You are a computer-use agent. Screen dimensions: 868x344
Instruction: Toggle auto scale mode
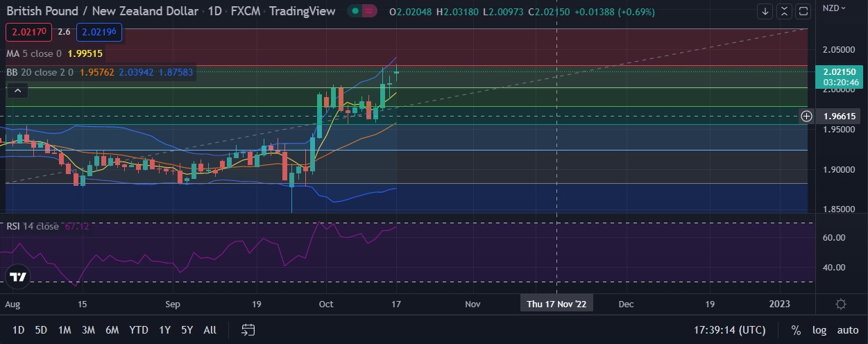click(847, 330)
